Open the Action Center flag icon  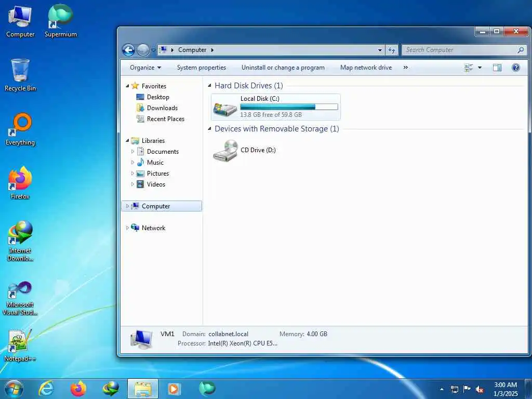click(x=467, y=389)
